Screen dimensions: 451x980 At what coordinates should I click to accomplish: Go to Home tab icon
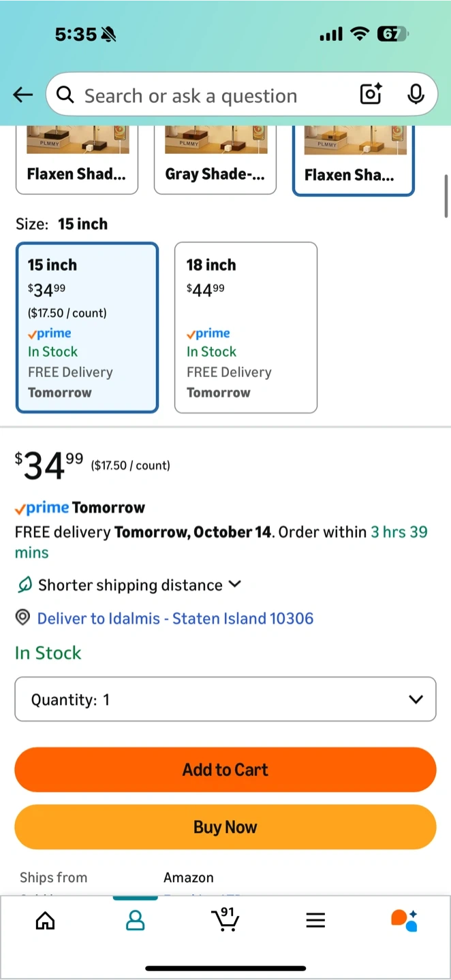coord(45,921)
